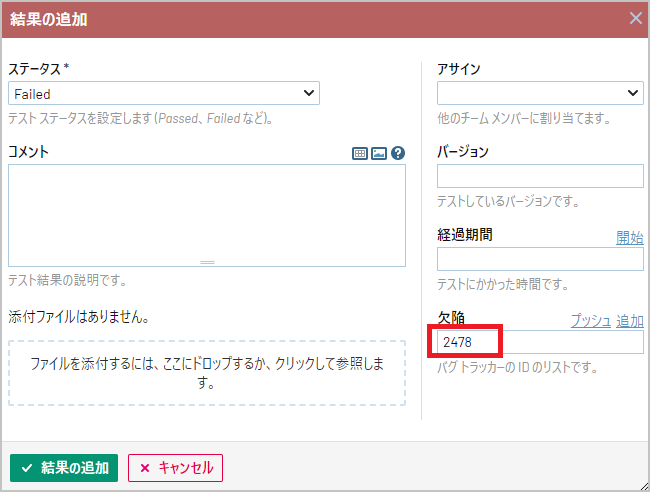
Task: Focus the 経過期間 input field
Action: coord(540,259)
